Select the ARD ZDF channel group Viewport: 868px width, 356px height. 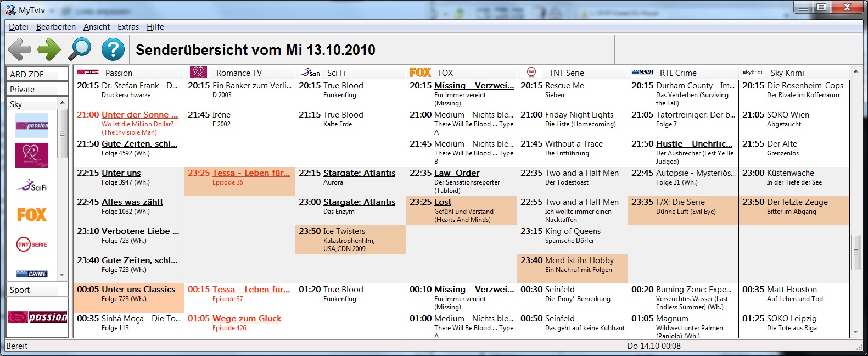pyautogui.click(x=37, y=74)
